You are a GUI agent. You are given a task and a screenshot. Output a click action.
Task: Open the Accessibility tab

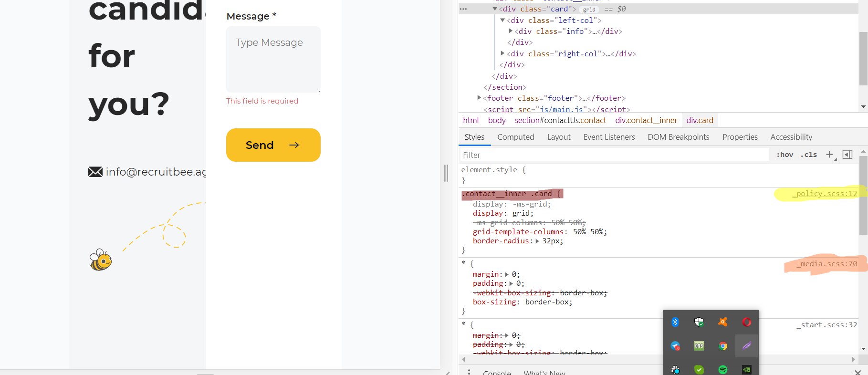(x=791, y=137)
